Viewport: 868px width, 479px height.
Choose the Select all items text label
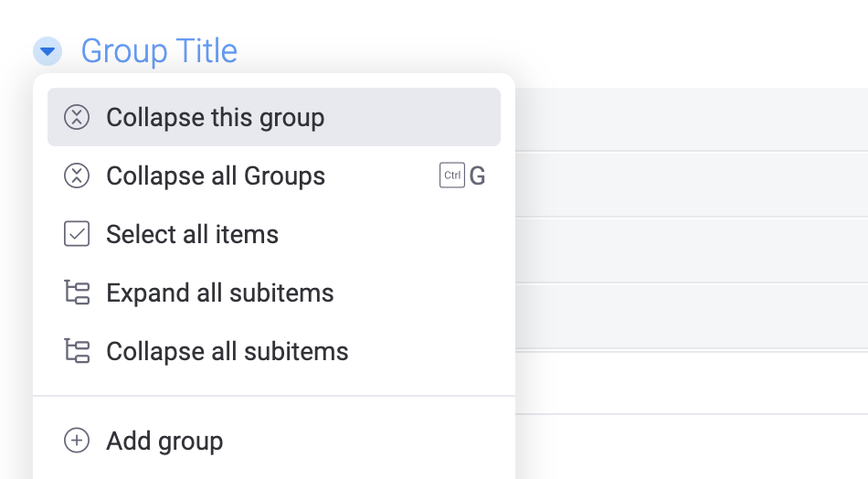coord(192,235)
